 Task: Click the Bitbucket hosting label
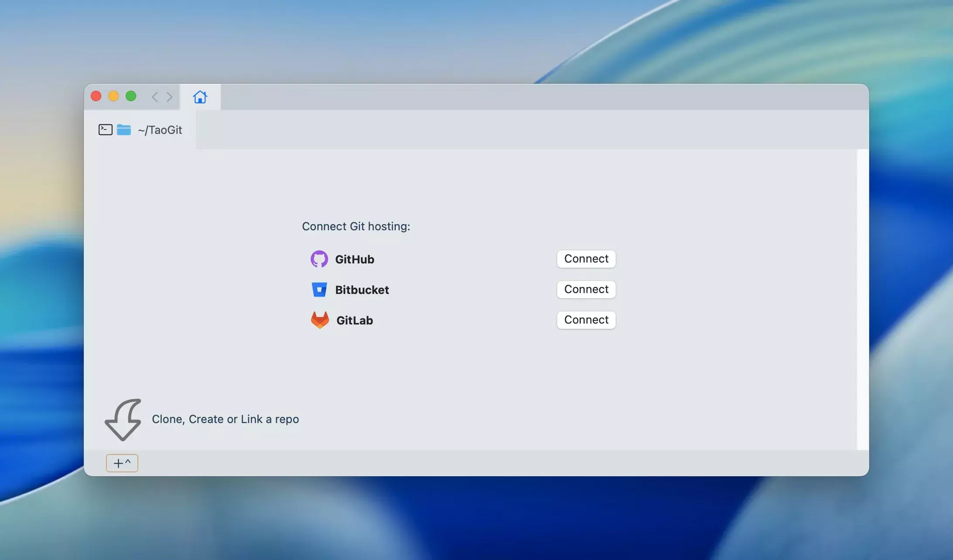click(362, 290)
